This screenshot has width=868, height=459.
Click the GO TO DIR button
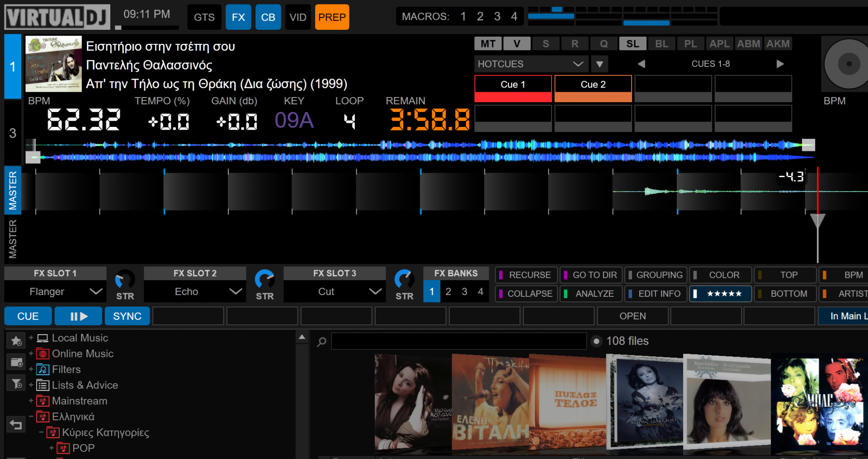pyautogui.click(x=591, y=275)
